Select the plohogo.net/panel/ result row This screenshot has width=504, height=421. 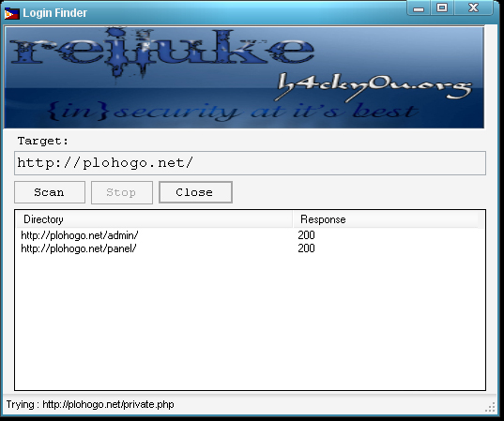pos(250,248)
